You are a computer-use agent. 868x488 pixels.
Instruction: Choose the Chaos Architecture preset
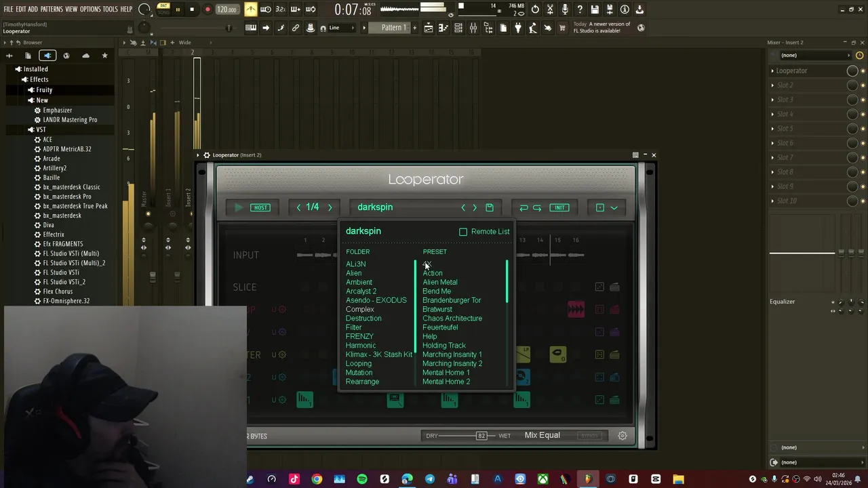tap(452, 318)
